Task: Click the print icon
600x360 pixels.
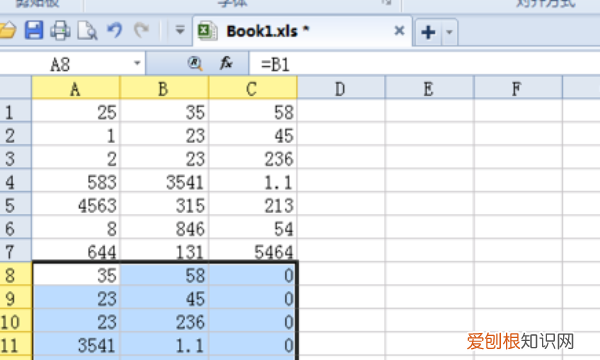Action: click(x=60, y=31)
